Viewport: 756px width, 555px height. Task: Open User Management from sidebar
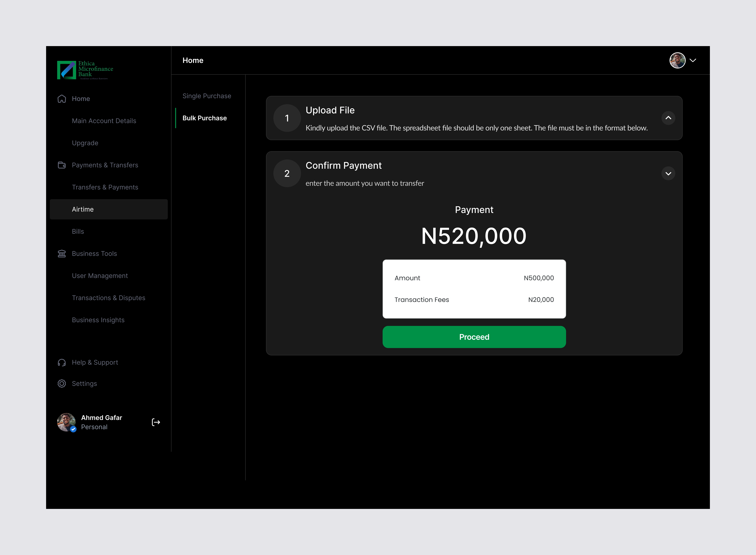pos(100,276)
